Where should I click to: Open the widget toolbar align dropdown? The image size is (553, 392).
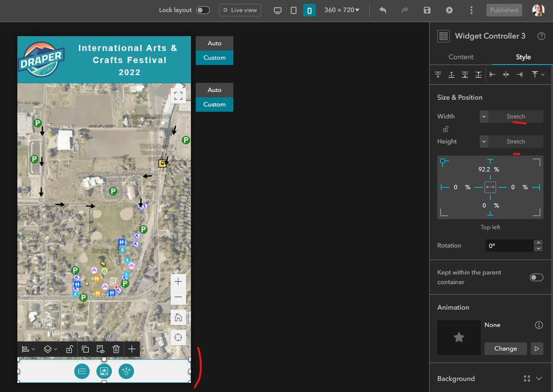click(x=28, y=349)
